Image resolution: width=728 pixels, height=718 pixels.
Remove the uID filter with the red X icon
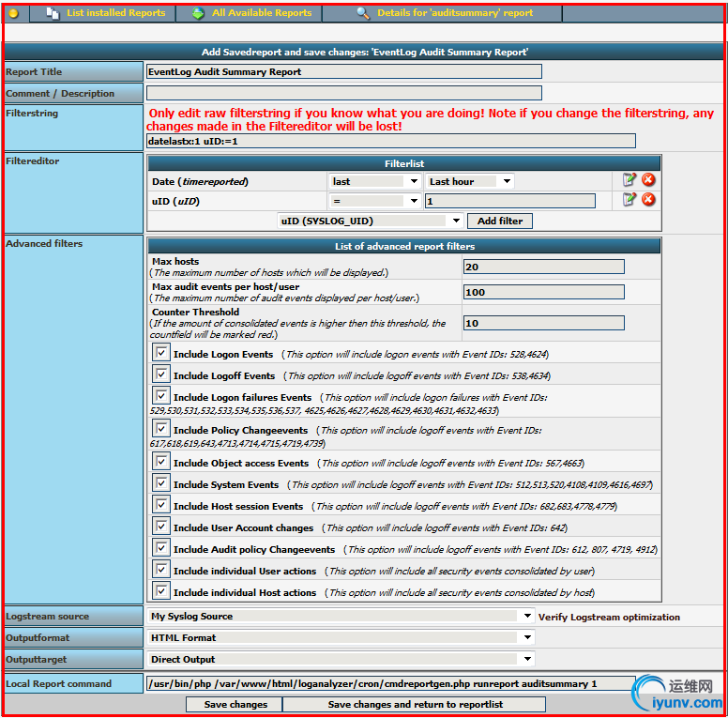pyautogui.click(x=648, y=199)
